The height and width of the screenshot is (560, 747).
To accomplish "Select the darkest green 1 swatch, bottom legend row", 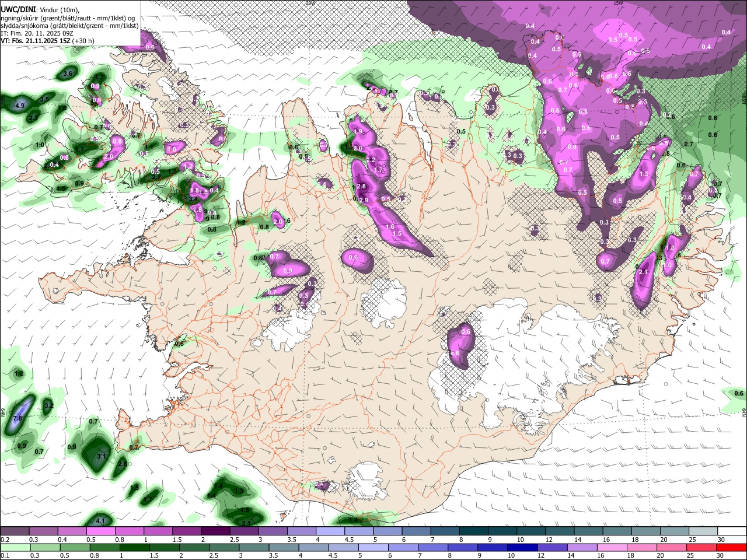I will pos(134,547).
